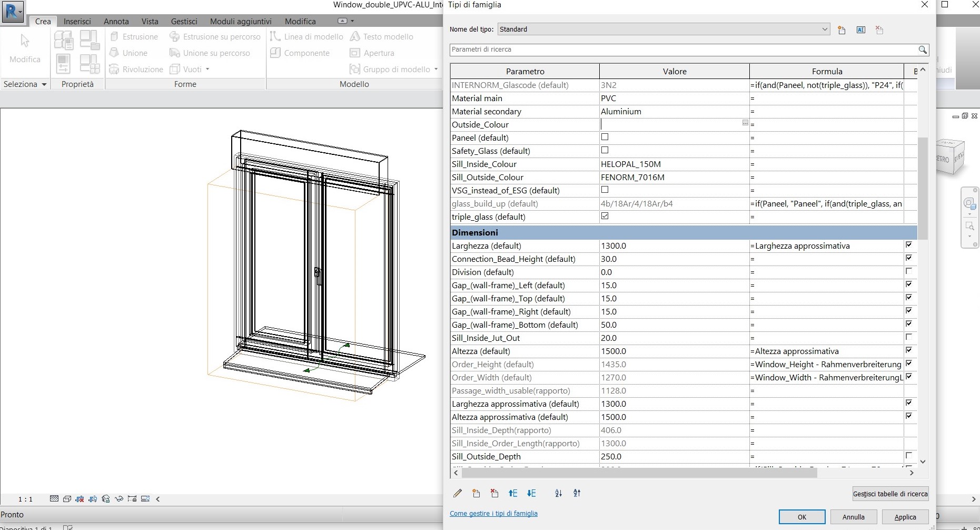Open the Gestisci ribbon tab

pyautogui.click(x=184, y=22)
